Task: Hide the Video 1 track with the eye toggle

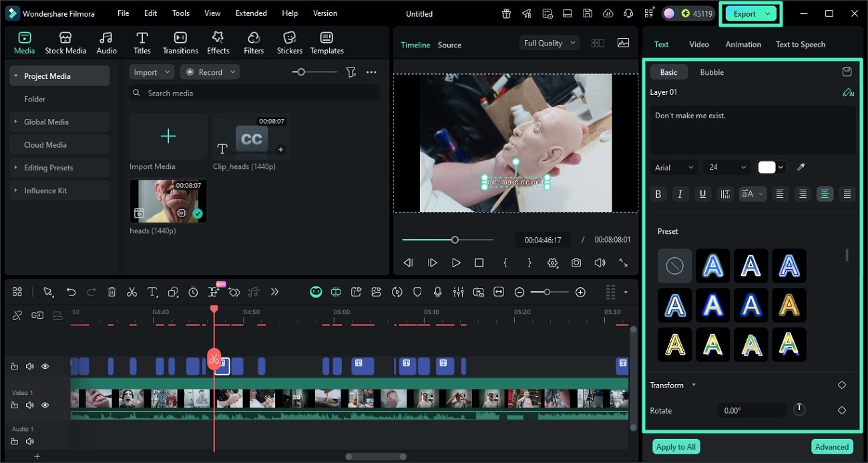Action: [x=45, y=405]
